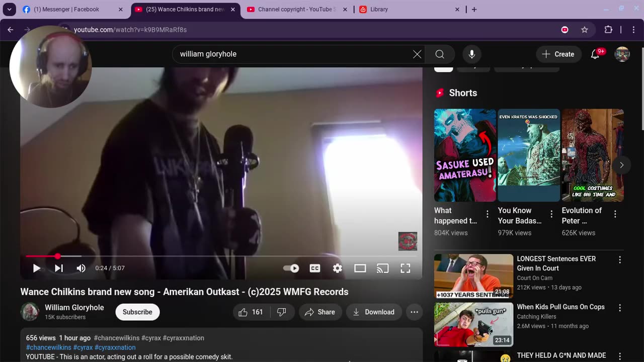This screenshot has width=644, height=362.
Task: Open the Create menu
Action: (x=558, y=54)
